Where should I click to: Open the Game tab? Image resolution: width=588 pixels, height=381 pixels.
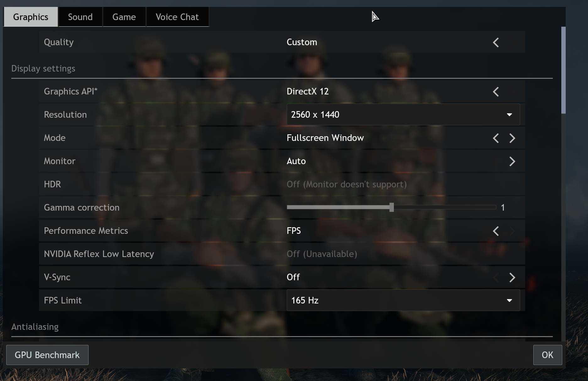click(x=124, y=17)
